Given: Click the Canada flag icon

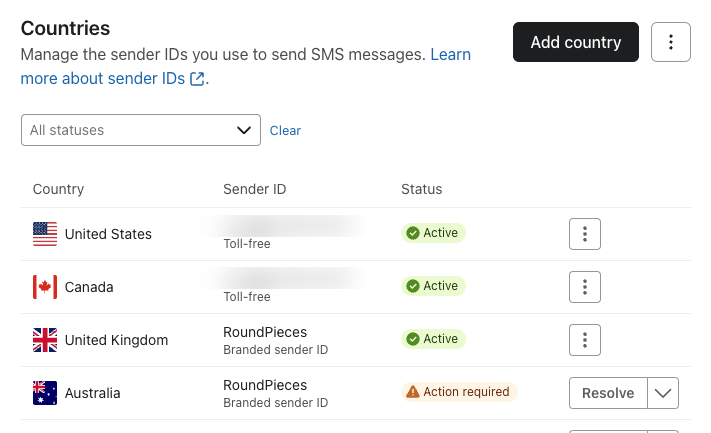Looking at the screenshot, I should (x=45, y=287).
